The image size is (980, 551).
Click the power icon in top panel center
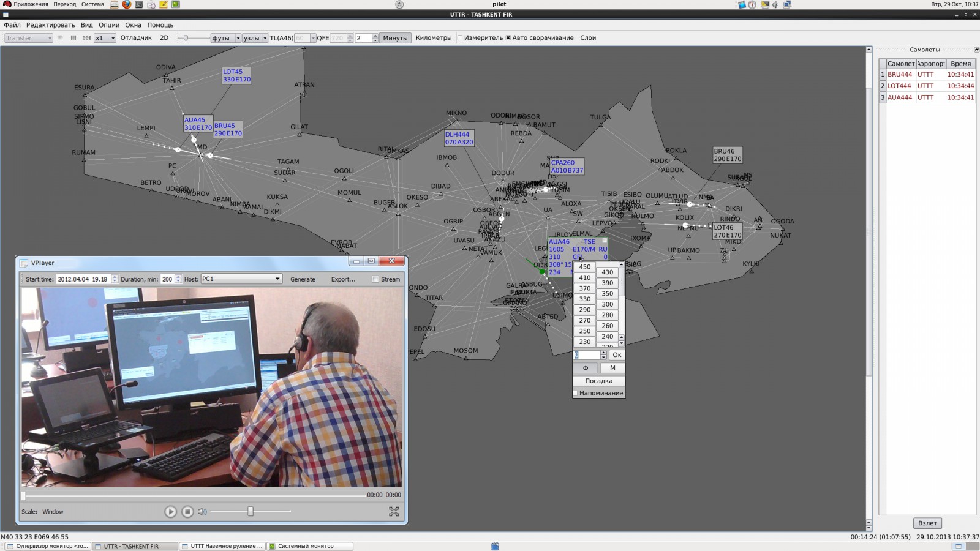click(399, 4)
